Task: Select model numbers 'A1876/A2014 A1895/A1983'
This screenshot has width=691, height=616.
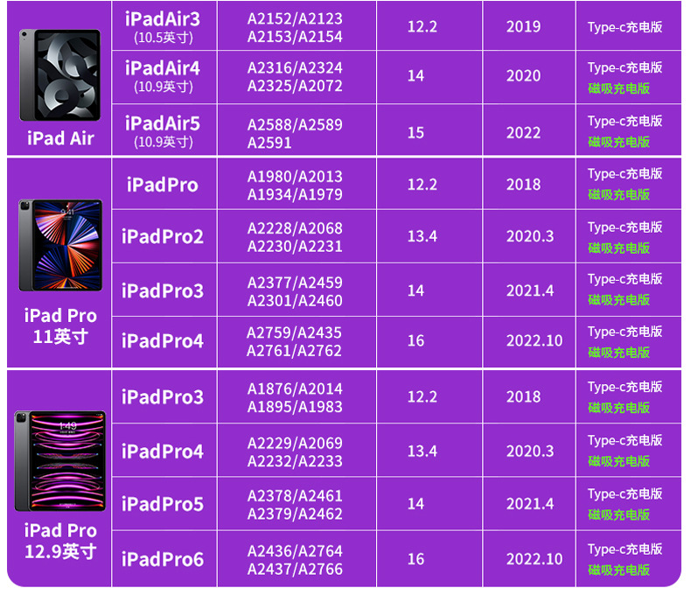Action: point(295,398)
